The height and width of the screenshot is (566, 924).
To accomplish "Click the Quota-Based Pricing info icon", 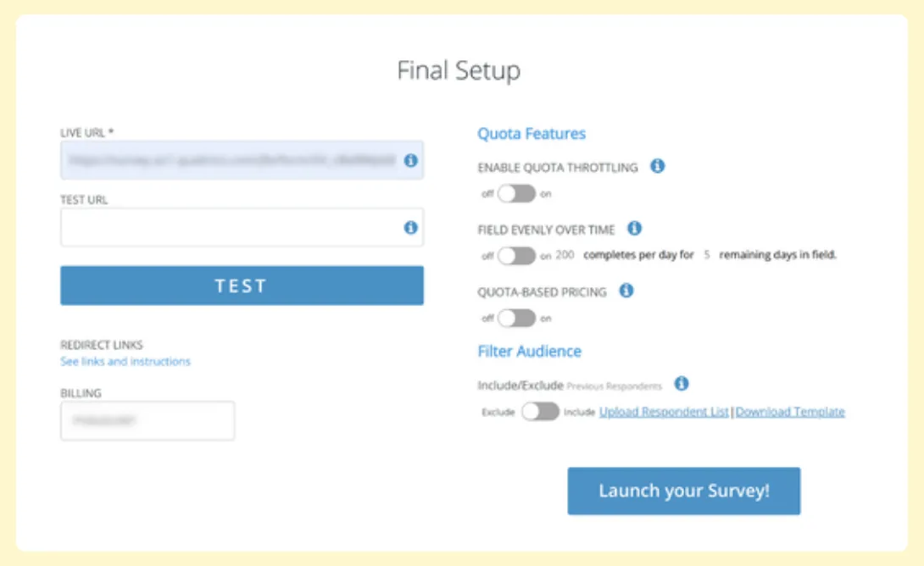I will (x=626, y=291).
